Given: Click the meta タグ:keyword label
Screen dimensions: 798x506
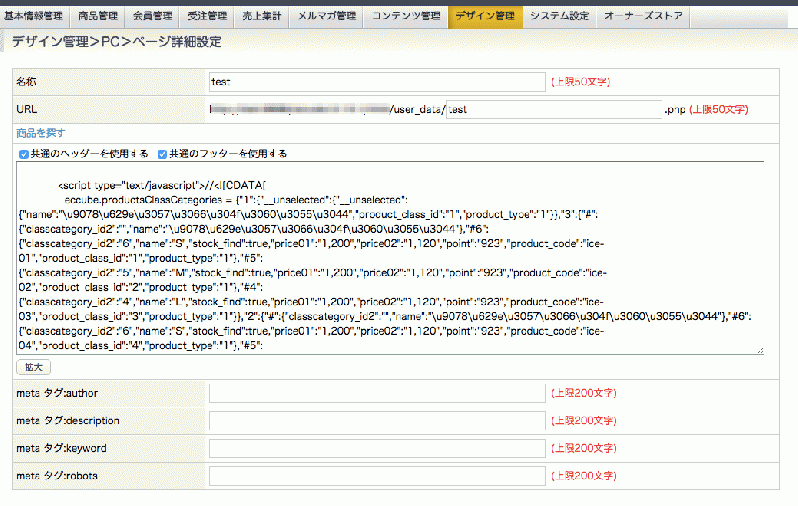Looking at the screenshot, I should point(61,448).
